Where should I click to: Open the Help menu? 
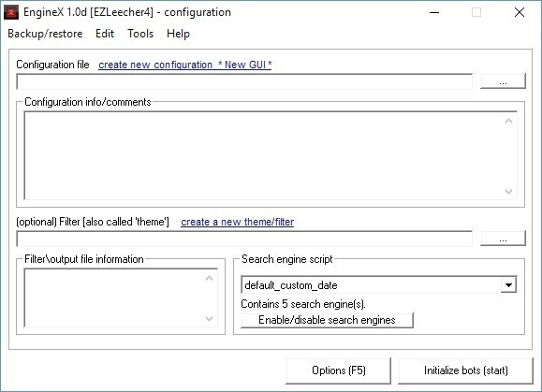178,34
